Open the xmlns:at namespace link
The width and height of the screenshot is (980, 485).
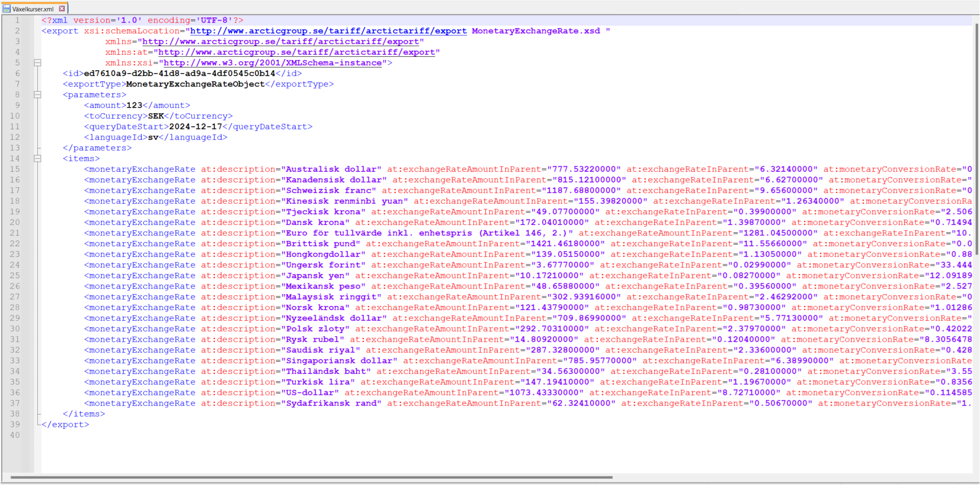296,52
